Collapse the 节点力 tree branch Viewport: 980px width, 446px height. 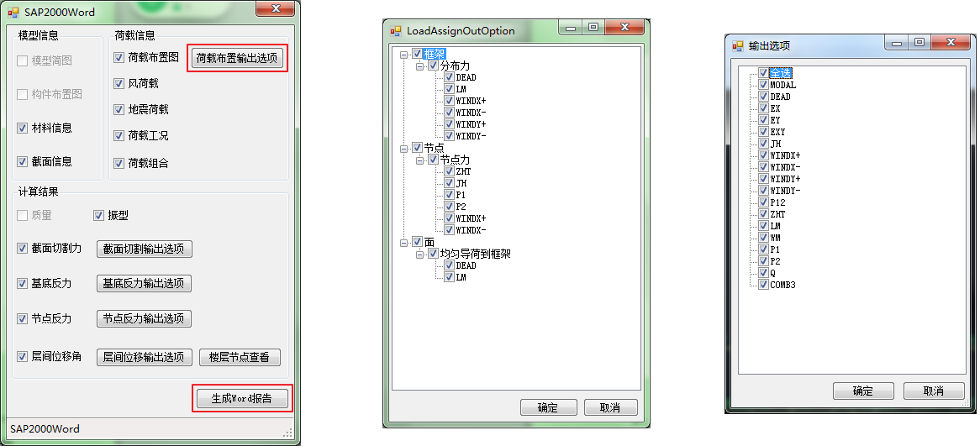pyautogui.click(x=420, y=160)
